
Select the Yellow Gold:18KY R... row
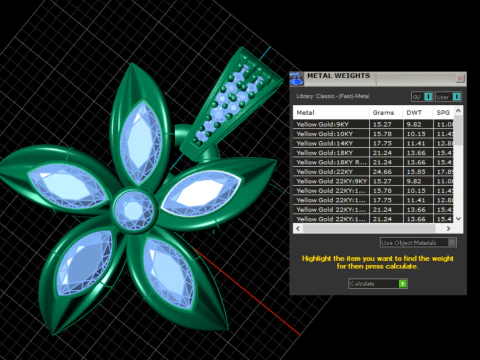pyautogui.click(x=373, y=162)
